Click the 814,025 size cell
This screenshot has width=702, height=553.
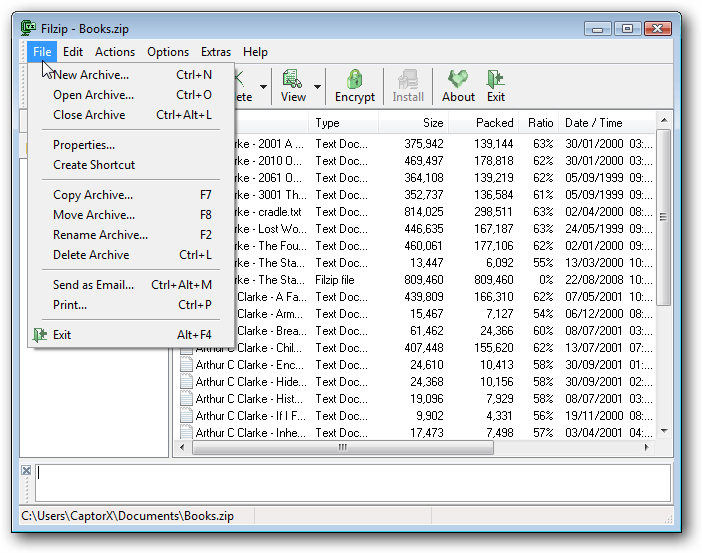(x=424, y=212)
